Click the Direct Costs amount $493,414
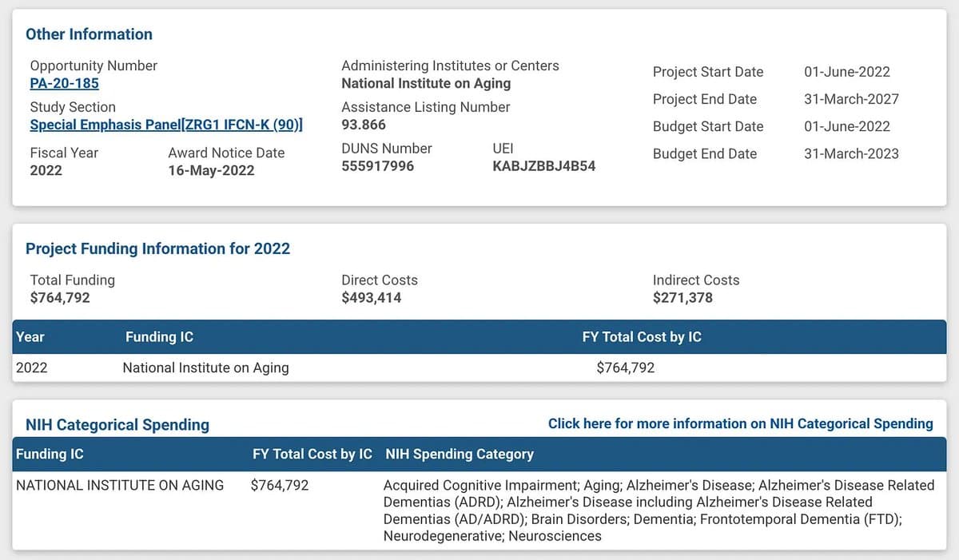 [x=372, y=298]
